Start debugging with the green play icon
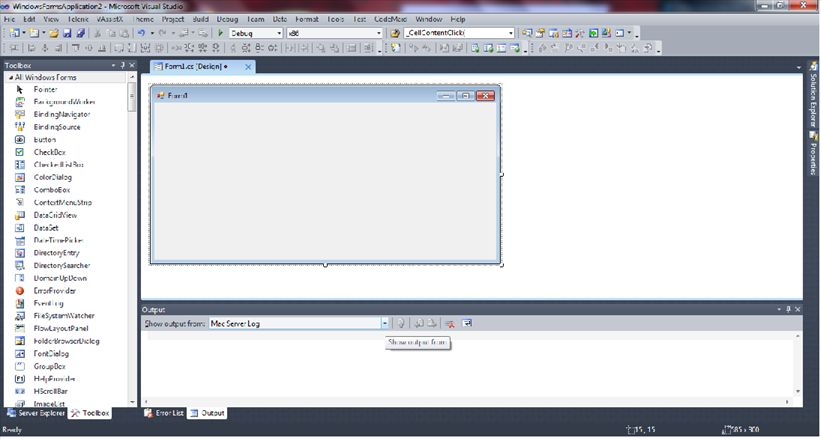The image size is (821, 439). pyautogui.click(x=220, y=33)
